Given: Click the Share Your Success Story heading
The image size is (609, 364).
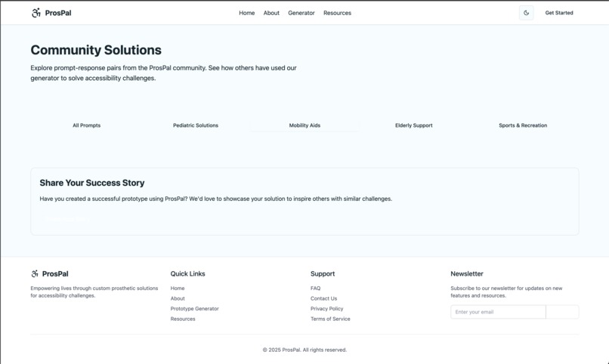Looking at the screenshot, I should 92,183.
